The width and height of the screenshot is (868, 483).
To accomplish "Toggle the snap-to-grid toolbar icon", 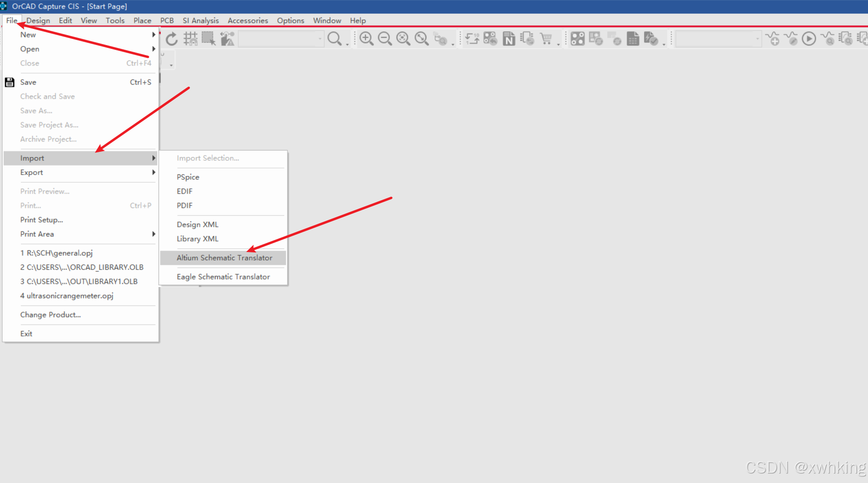I will point(190,38).
